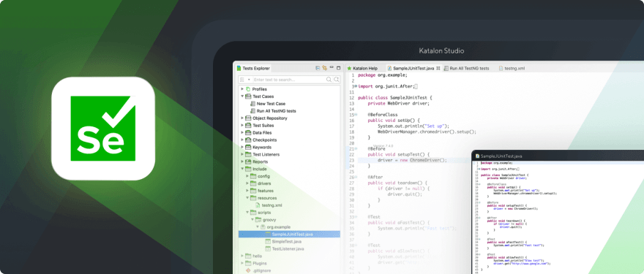Open the testng.xml editor tab
Screen dimensions: 644x274
coord(512,69)
